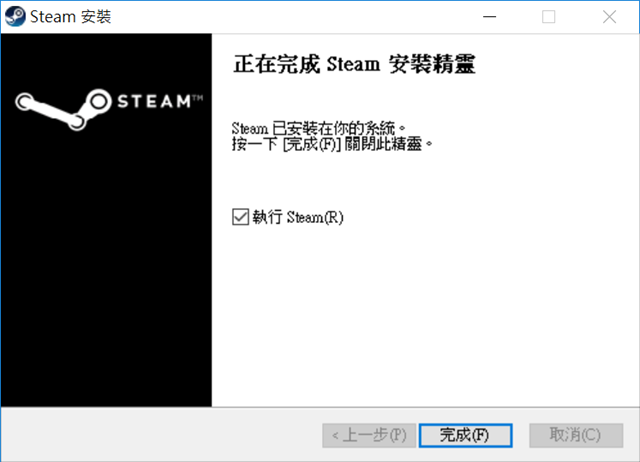Screen dimensions: 640x462
Task: Click the disabled maximize window button
Action: (548, 17)
